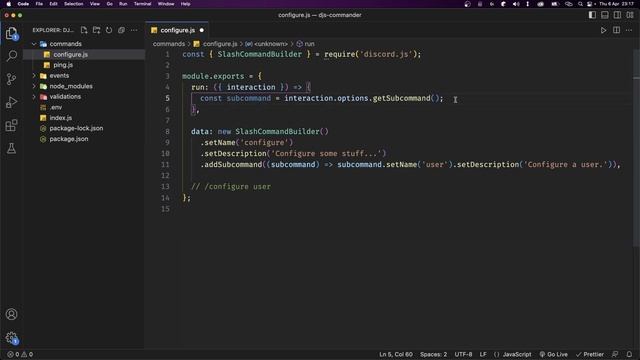Open the Run and Debug view
Image resolution: width=640 pixels, height=360 pixels.
(12, 102)
